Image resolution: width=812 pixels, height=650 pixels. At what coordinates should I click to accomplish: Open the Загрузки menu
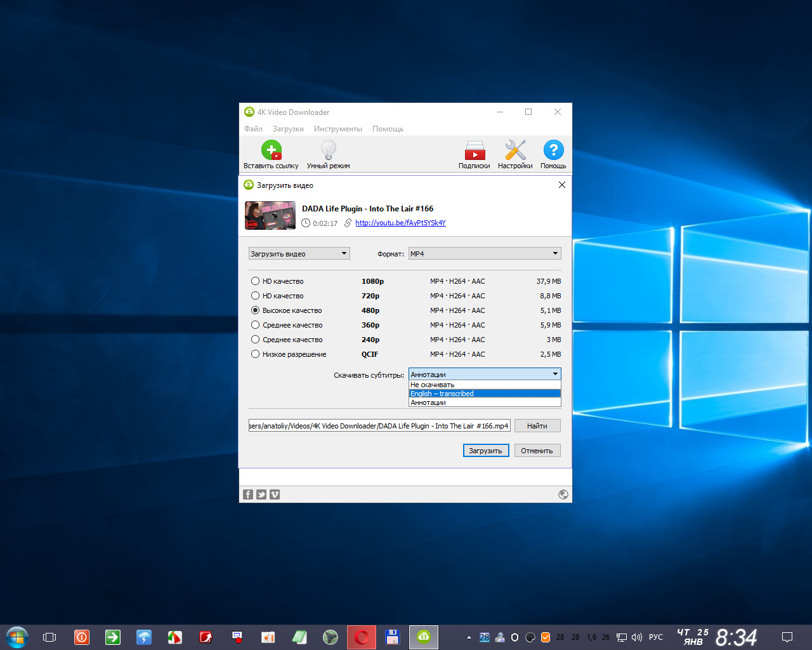(288, 129)
